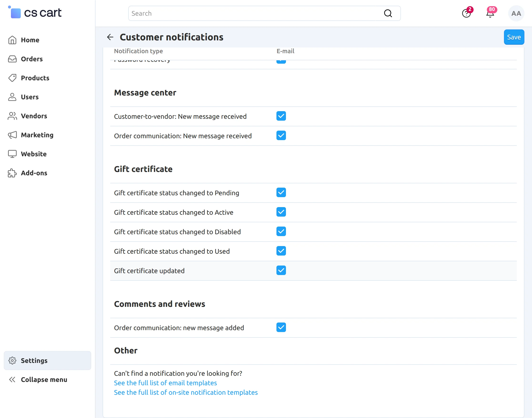The height and width of the screenshot is (418, 532).
Task: Click the Collapse menu label
Action: point(44,380)
